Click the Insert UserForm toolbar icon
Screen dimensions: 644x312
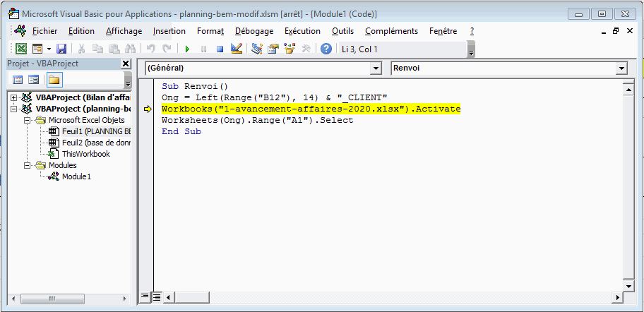37,49
